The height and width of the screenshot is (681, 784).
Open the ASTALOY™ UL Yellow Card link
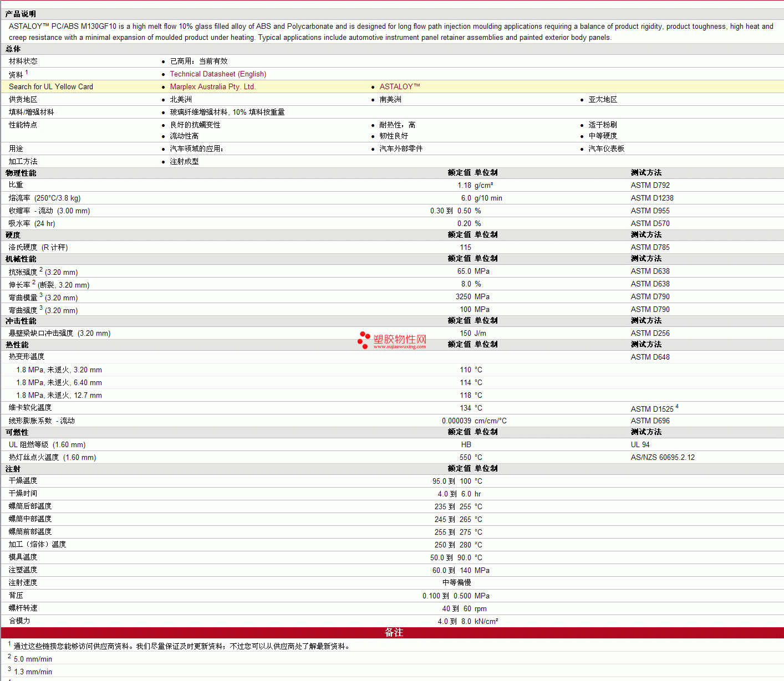[x=400, y=86]
